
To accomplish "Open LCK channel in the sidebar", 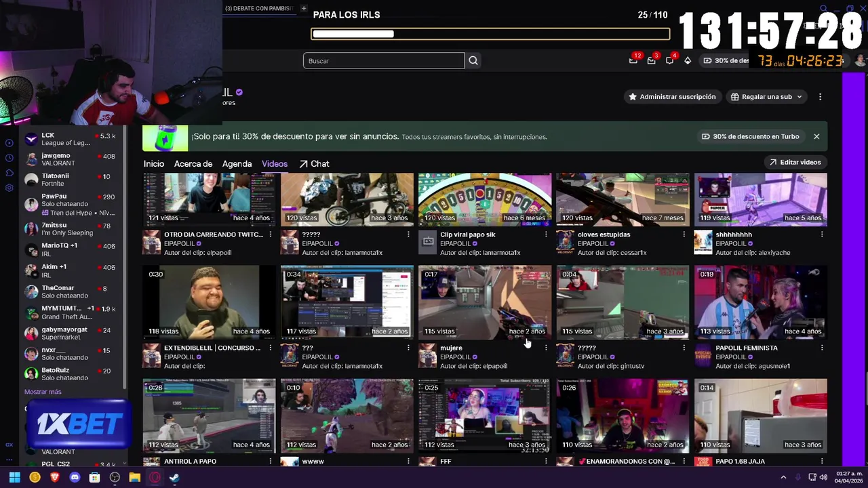I will click(x=71, y=139).
